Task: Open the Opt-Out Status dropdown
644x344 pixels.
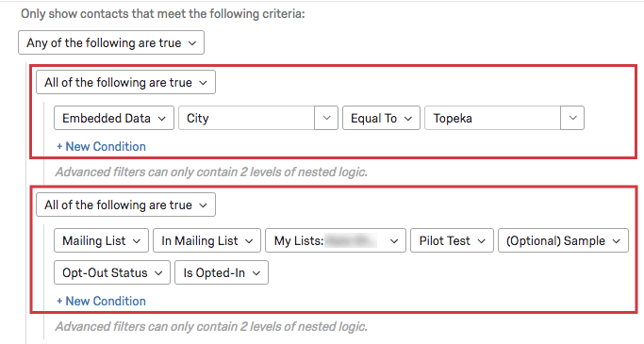Action: 111,272
